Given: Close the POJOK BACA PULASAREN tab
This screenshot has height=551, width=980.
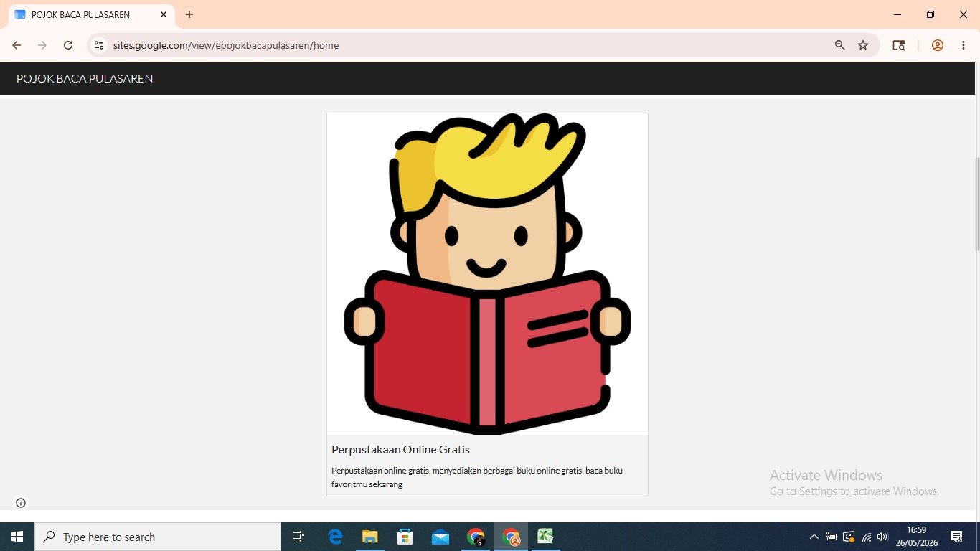Looking at the screenshot, I should (164, 14).
